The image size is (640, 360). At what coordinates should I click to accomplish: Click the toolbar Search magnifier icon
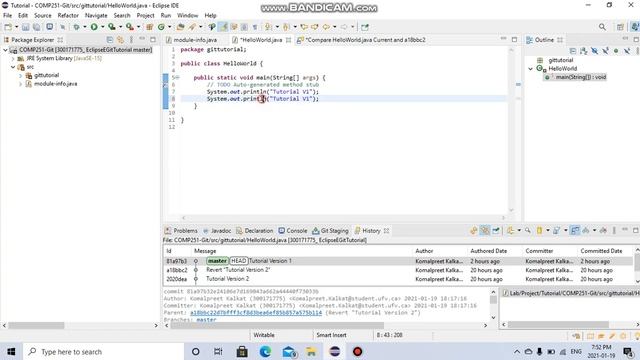click(602, 27)
